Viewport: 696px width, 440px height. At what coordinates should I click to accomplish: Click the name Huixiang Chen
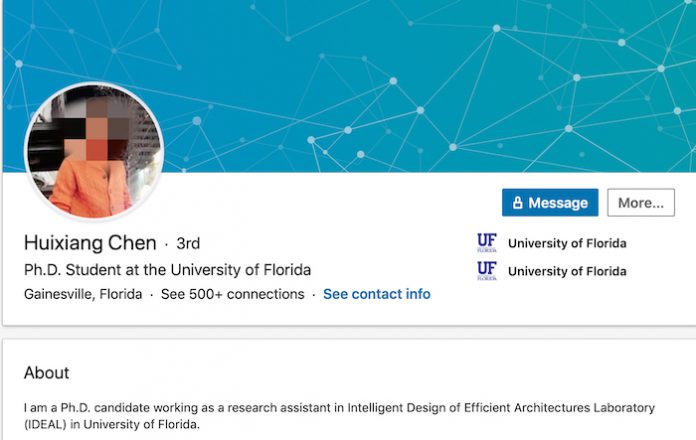click(x=90, y=243)
